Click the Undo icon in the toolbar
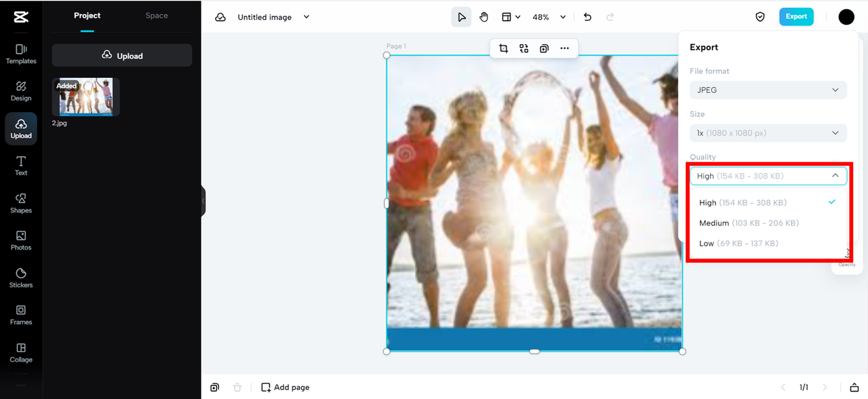868x399 pixels. pyautogui.click(x=587, y=16)
